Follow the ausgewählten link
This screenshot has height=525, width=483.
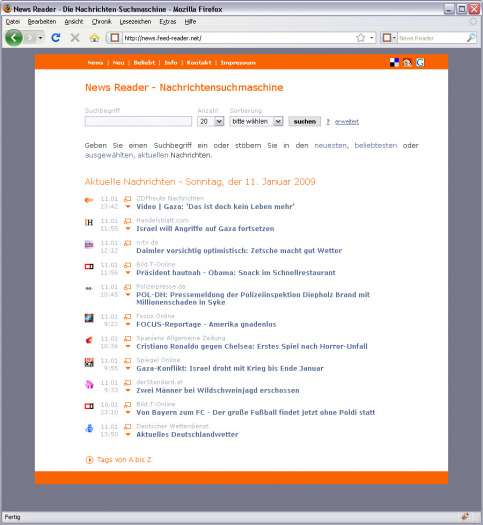pos(109,155)
